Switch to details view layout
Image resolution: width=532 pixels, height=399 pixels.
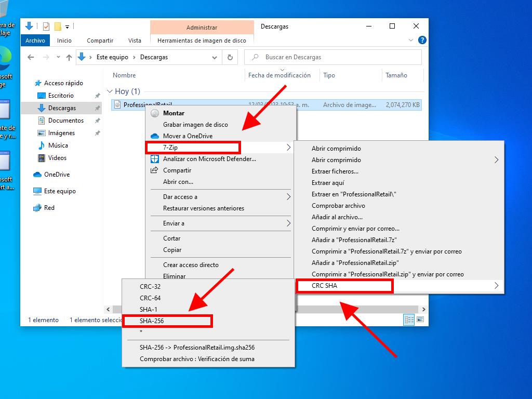coord(409,320)
